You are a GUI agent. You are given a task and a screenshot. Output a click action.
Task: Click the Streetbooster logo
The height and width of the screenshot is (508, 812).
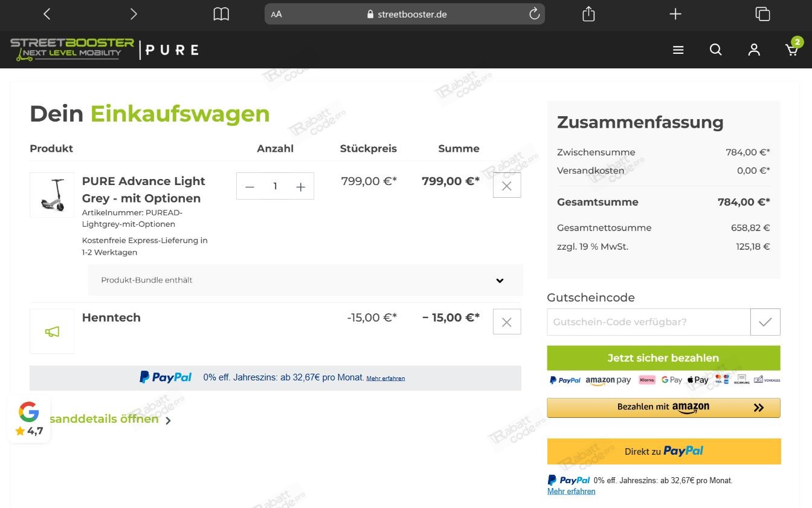point(72,50)
